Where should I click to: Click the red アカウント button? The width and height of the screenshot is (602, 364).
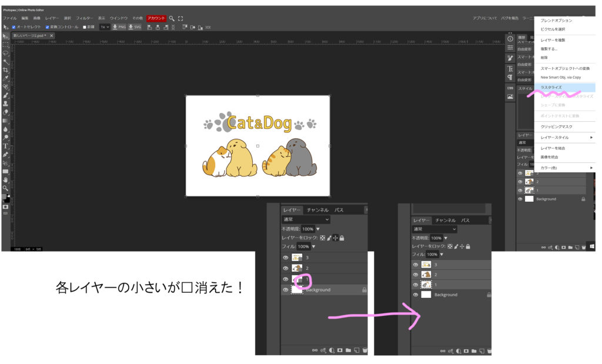click(x=156, y=18)
